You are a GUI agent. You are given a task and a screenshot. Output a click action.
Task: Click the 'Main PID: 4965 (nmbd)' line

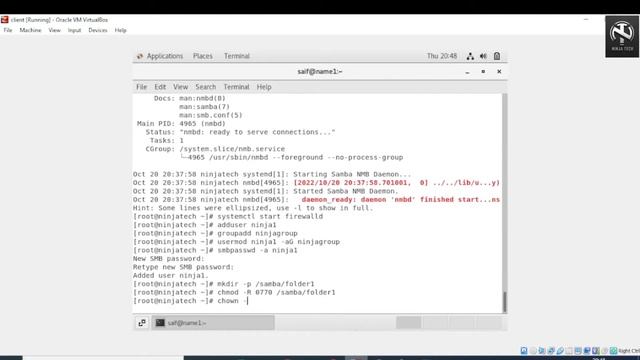coord(181,124)
